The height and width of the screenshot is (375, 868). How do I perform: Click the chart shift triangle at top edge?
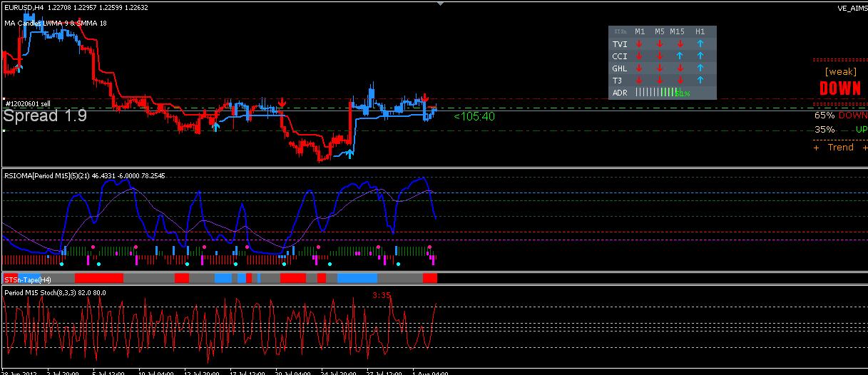(x=440, y=4)
